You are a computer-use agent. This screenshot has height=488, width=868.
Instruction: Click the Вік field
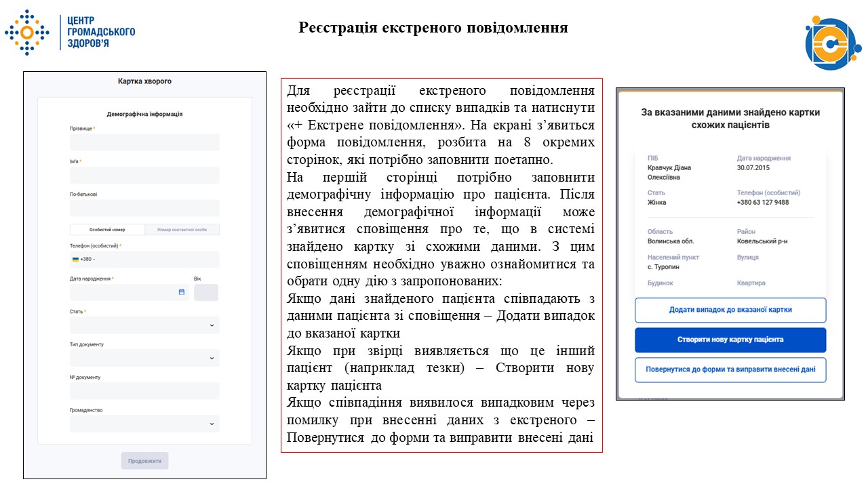point(205,292)
